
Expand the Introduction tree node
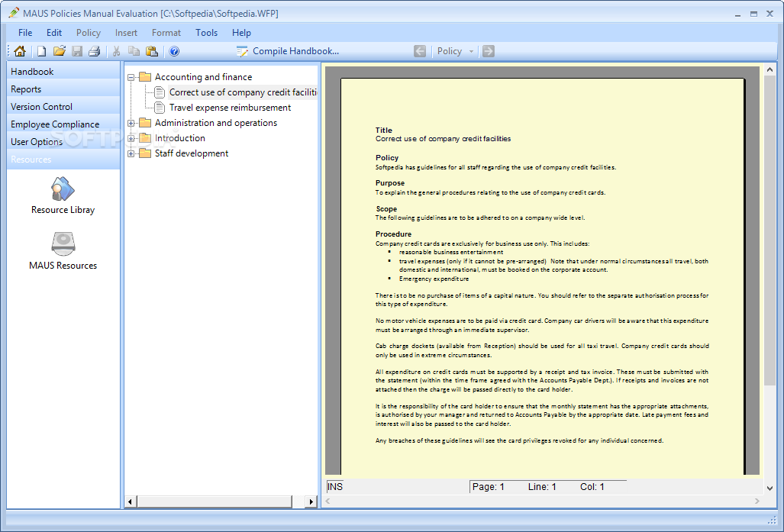click(x=131, y=138)
